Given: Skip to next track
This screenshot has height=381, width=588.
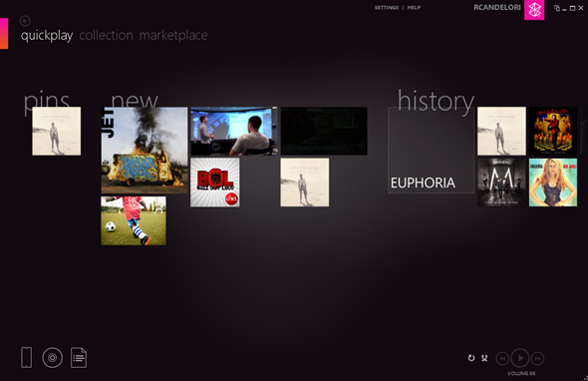Looking at the screenshot, I should pyautogui.click(x=537, y=358).
